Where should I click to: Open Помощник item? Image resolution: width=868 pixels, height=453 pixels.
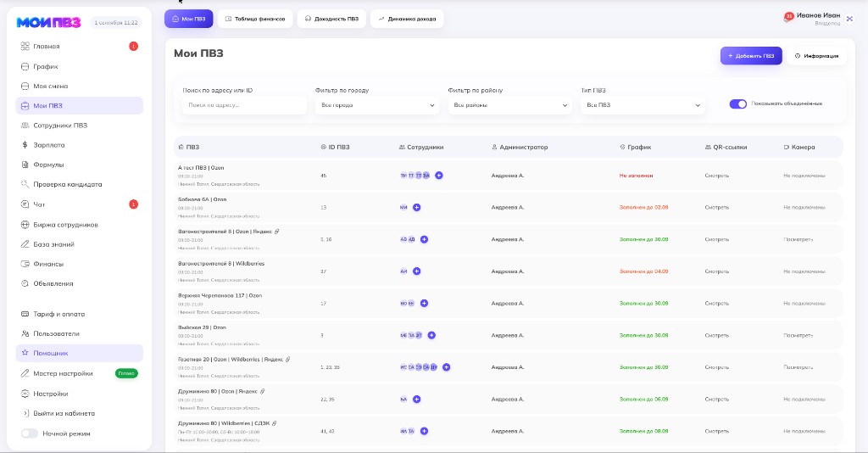click(79, 353)
